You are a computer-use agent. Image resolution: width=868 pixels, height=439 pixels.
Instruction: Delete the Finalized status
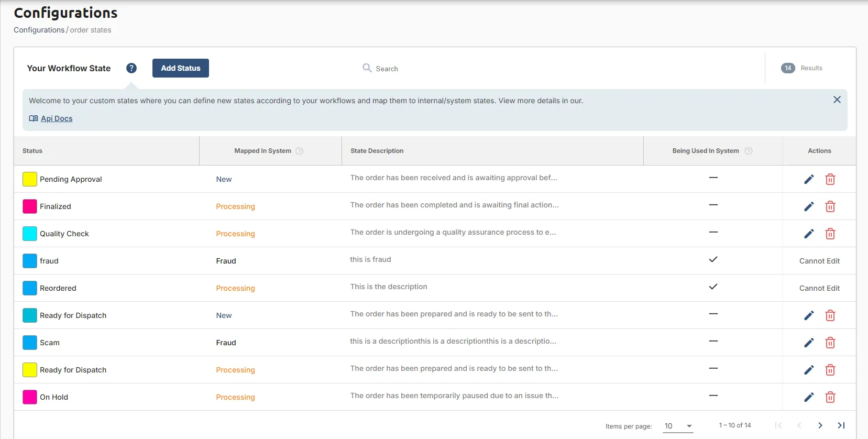(830, 206)
